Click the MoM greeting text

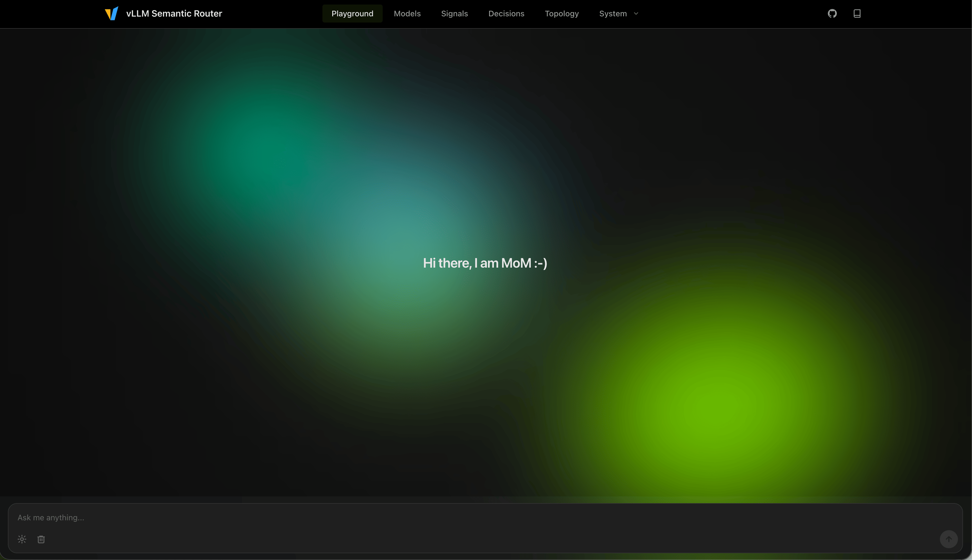click(x=485, y=263)
